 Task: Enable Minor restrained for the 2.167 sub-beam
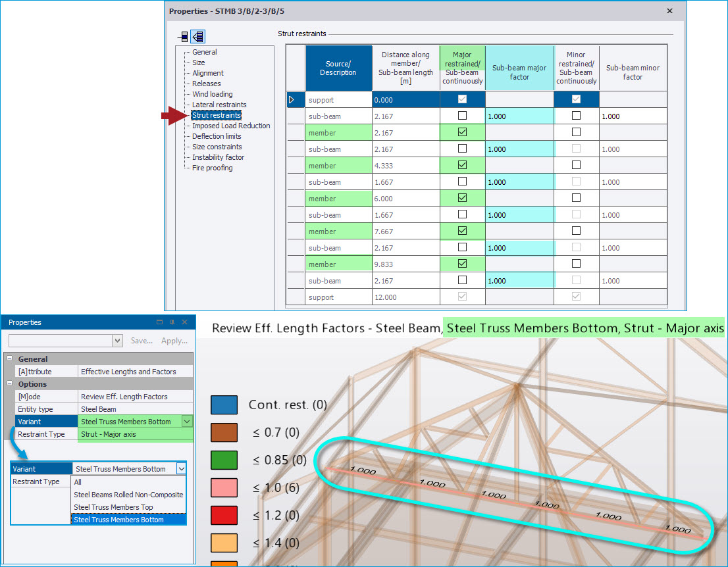(575, 116)
